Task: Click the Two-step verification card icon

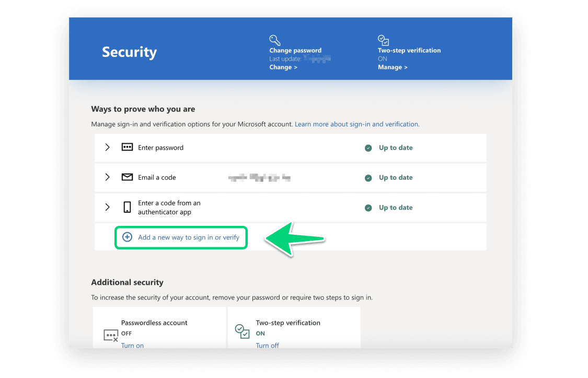Action: [x=243, y=331]
